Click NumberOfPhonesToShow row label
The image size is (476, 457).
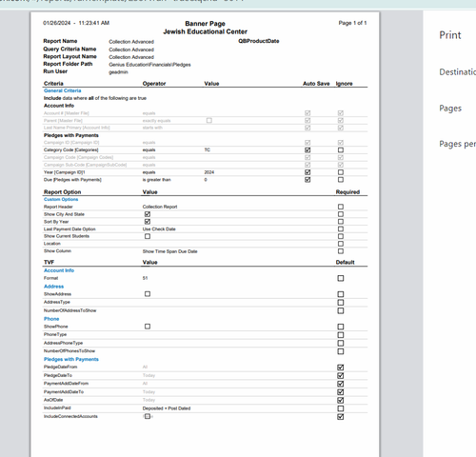coord(69,351)
